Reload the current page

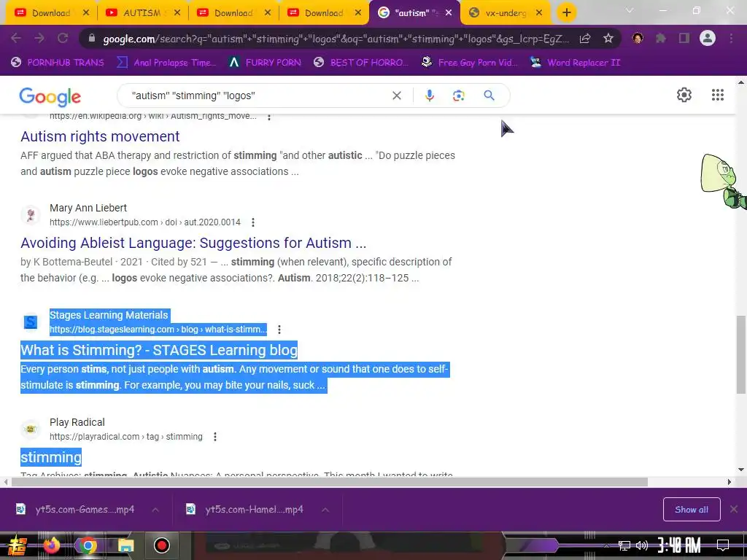point(63,38)
